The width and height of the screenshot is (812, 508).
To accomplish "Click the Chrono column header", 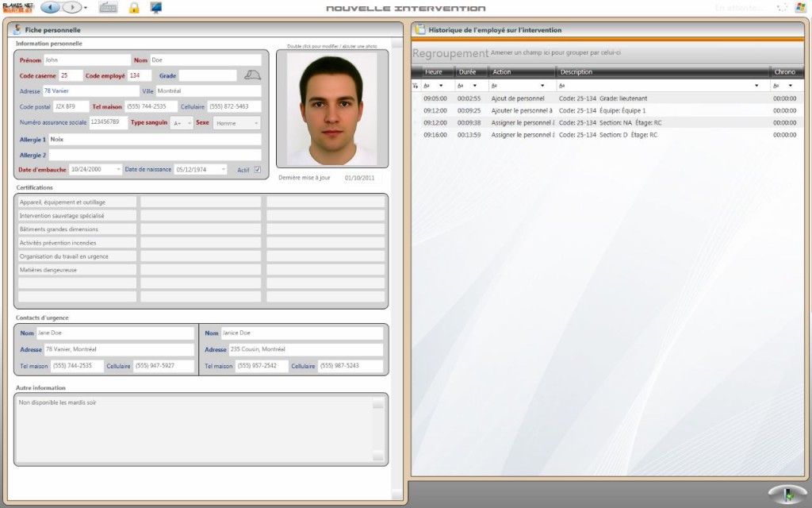I will pyautogui.click(x=783, y=72).
